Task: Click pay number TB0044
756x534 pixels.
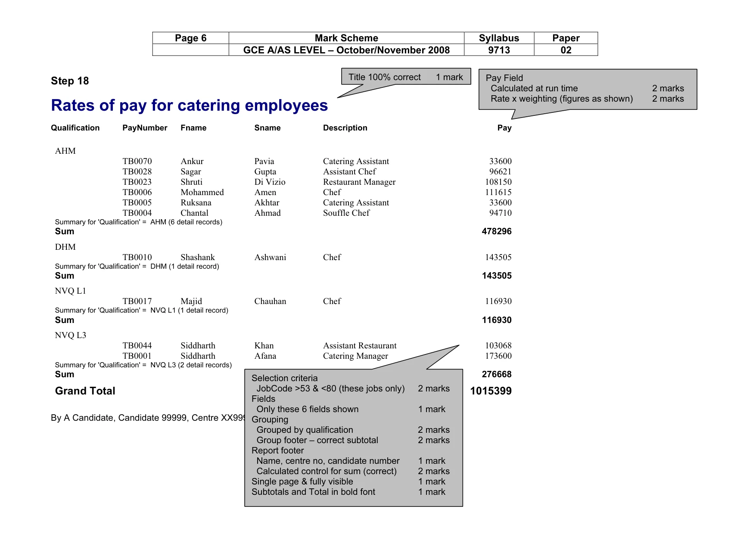Action: (x=137, y=346)
